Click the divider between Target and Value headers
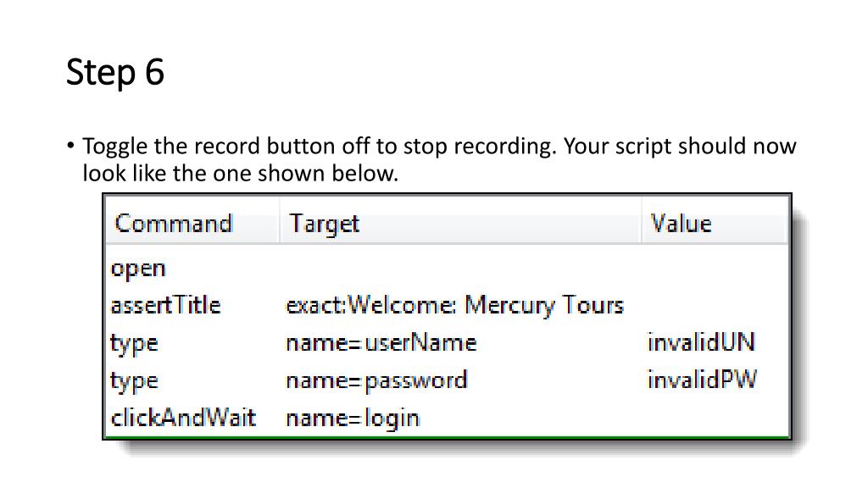The image size is (868, 488). click(642, 224)
